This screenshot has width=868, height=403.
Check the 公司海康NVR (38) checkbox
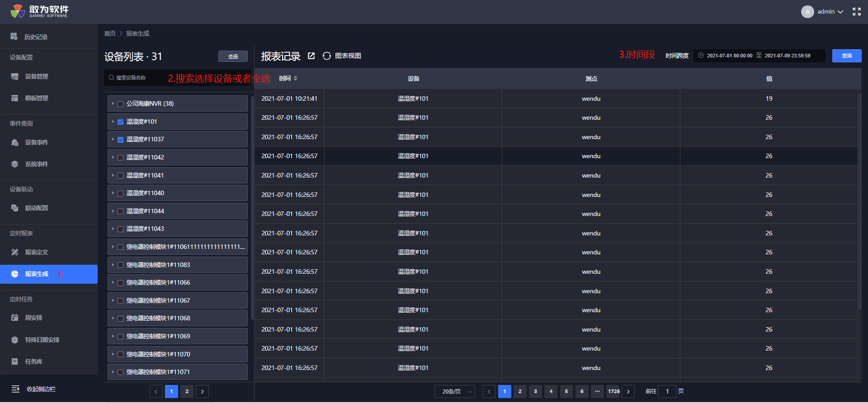pyautogui.click(x=121, y=104)
